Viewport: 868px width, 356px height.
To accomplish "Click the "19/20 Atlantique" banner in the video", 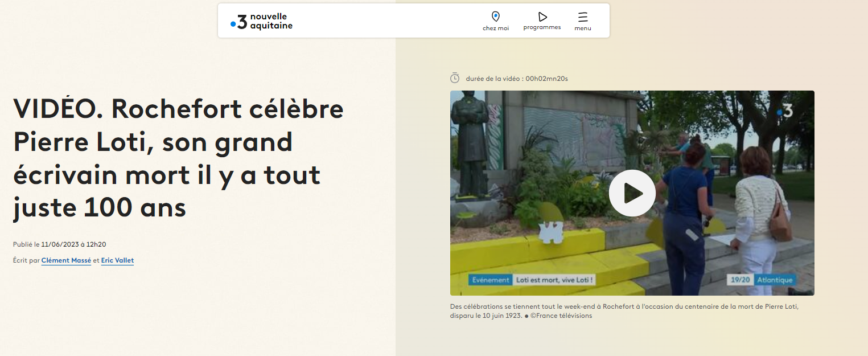I will [x=763, y=279].
